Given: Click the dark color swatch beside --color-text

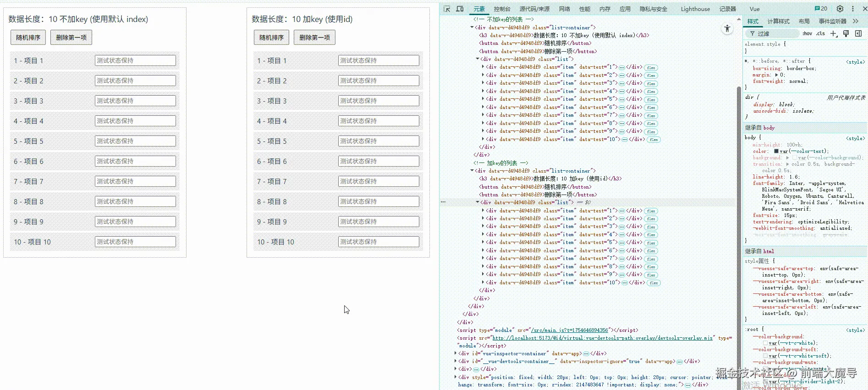Looking at the screenshot, I should [776, 151].
